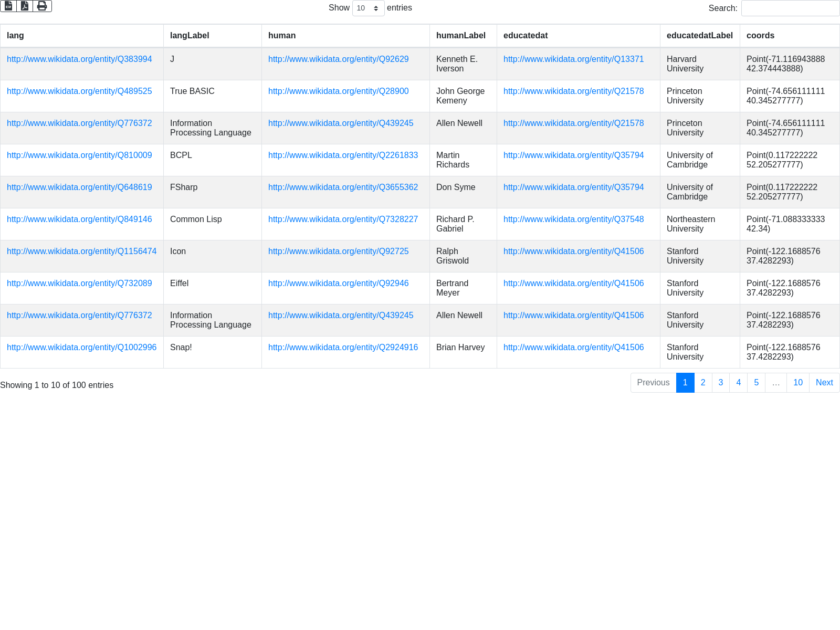Open the Q1002996 Snap! lang link
Screen dimensions: 840x630
click(81, 348)
